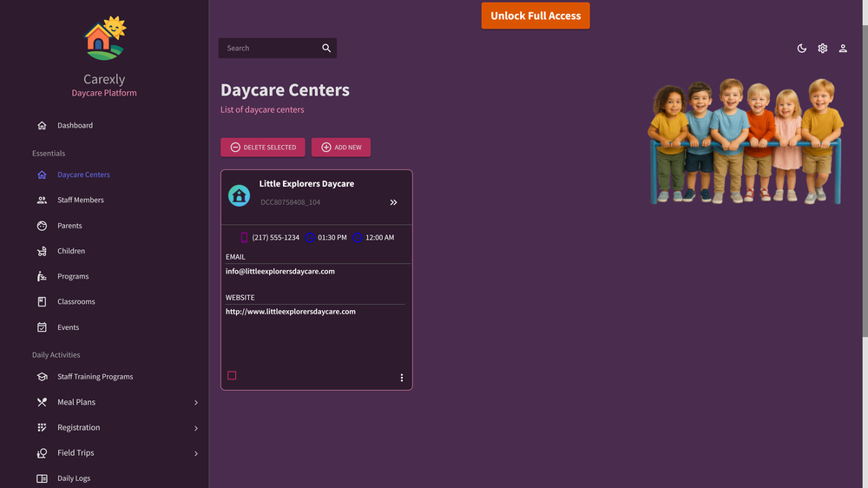Click the clock icon beside 12:00 AM
The width and height of the screenshot is (868, 488).
358,238
